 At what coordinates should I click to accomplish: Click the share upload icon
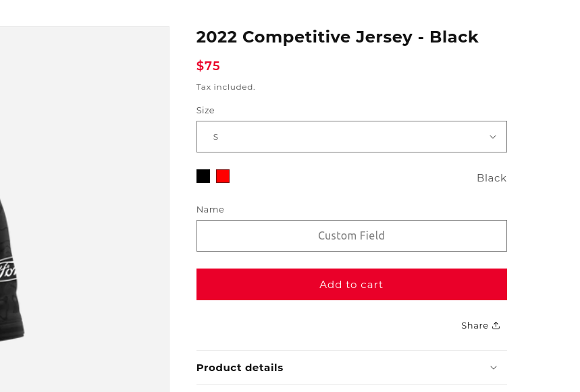496,325
